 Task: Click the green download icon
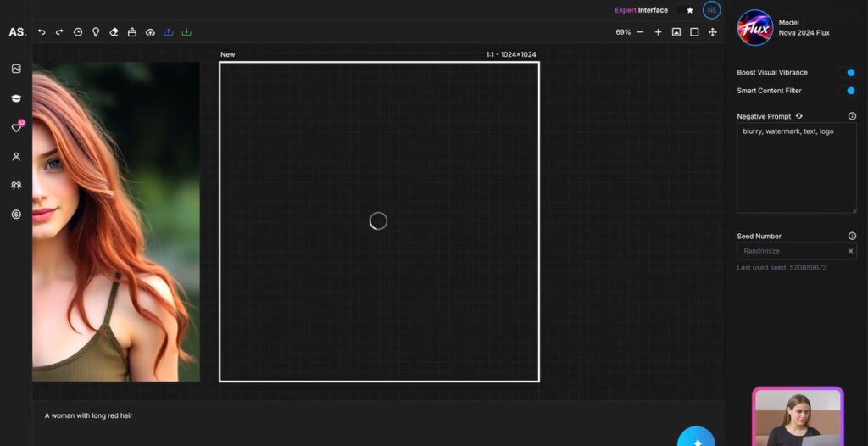tap(186, 32)
